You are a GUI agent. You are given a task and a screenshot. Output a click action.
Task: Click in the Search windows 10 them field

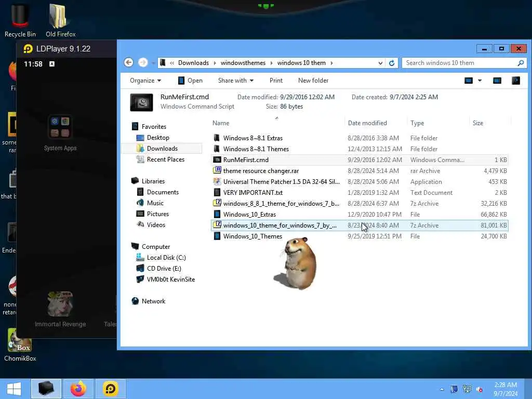click(459, 63)
